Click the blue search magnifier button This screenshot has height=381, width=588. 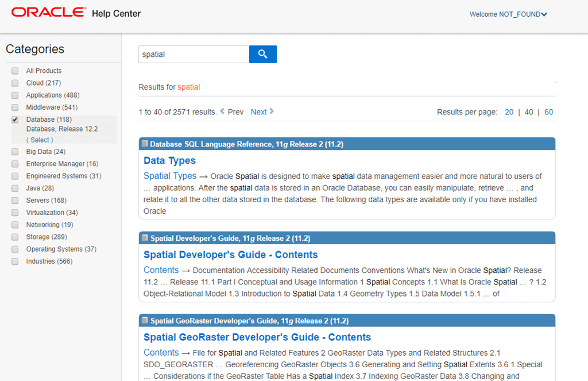(263, 54)
